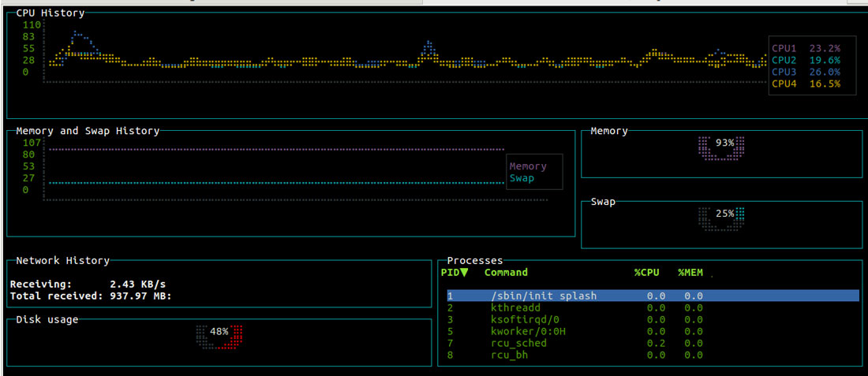Click the Memory gauge panel title
The image size is (868, 376).
pos(609,131)
